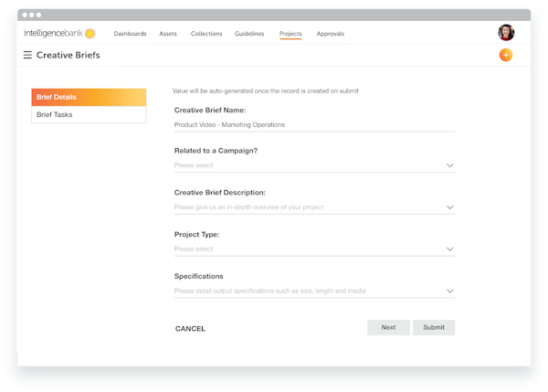Screen dimensions: 548x392
Task: Open the Project Type dropdown
Action: pos(314,249)
